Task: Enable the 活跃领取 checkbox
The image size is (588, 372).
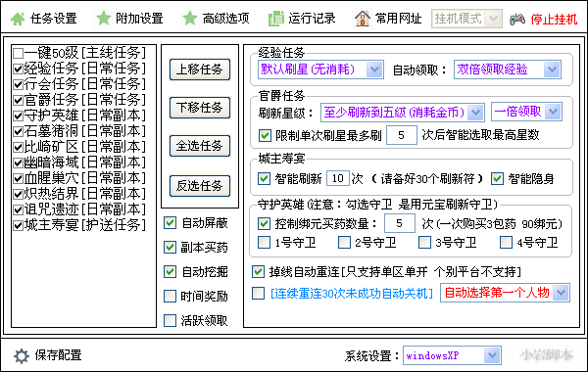Action: click(170, 321)
